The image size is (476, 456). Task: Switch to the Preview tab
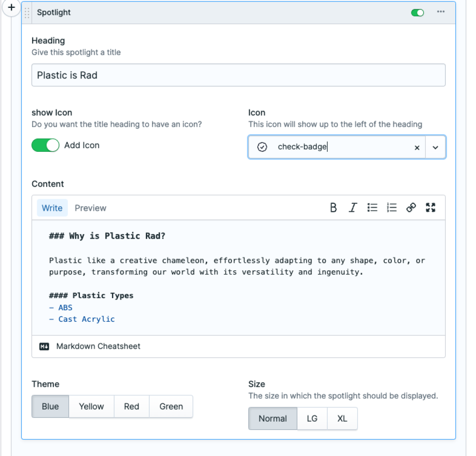coord(90,208)
